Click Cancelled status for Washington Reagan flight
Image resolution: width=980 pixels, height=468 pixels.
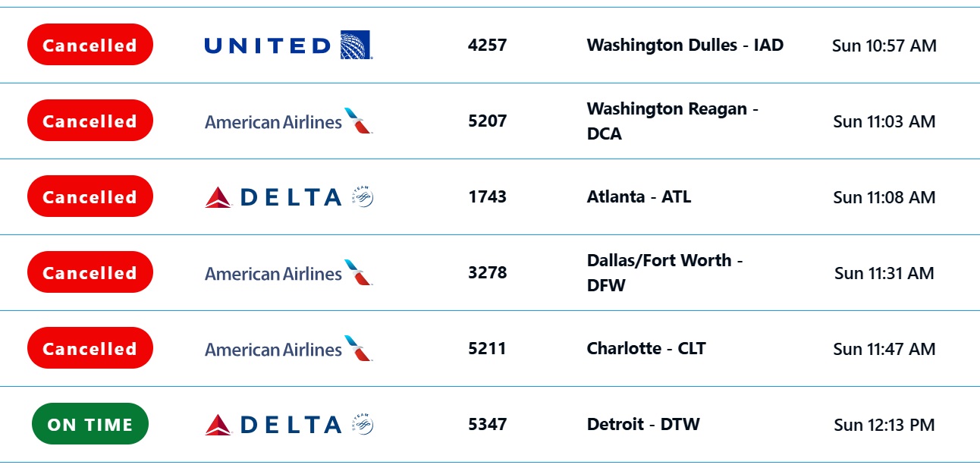point(90,121)
